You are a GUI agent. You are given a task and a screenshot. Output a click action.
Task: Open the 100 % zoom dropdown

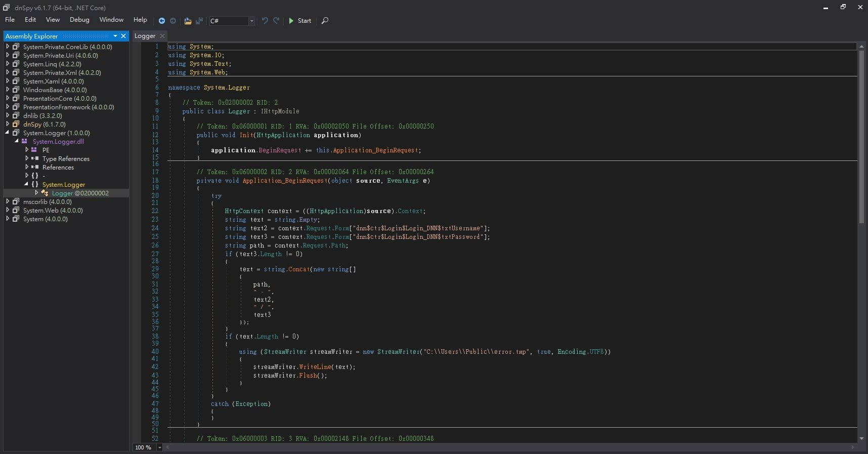[x=160, y=447]
